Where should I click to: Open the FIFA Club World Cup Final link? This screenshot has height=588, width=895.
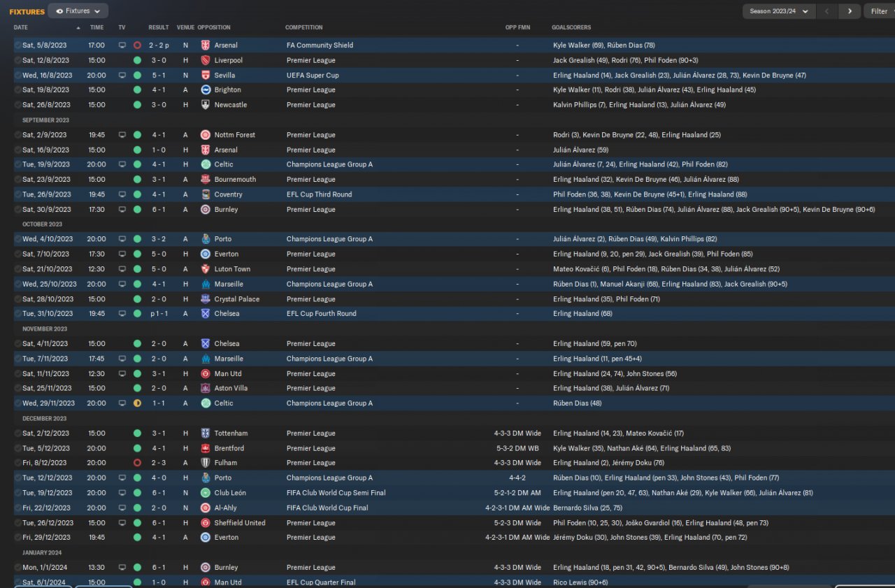[x=327, y=508]
